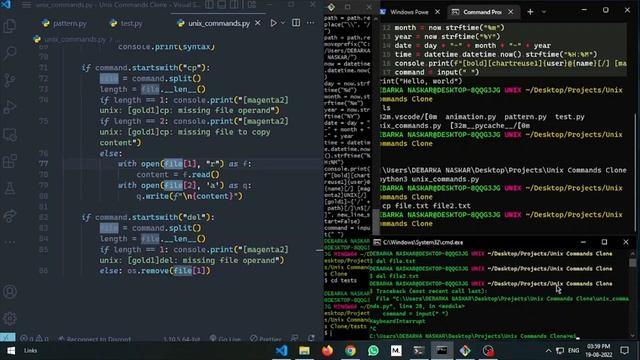640x360 pixels.
Task: Open the VS Code hamburger menu
Action: 26,5
